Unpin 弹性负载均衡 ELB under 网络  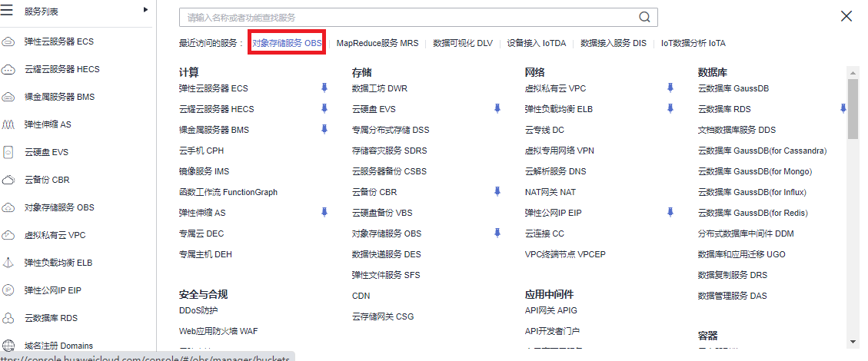click(x=670, y=109)
